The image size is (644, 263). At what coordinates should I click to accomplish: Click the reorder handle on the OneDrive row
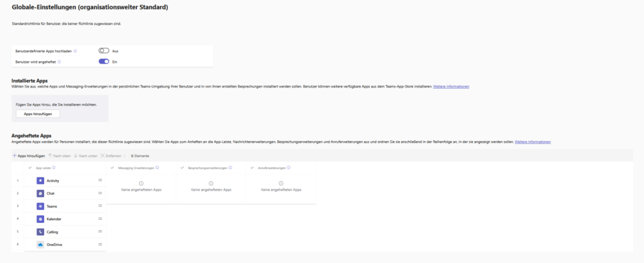[x=99, y=244]
